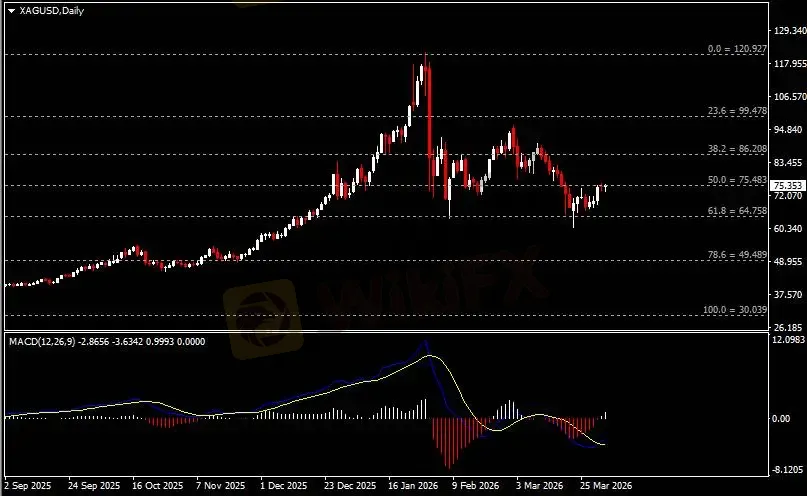
Task: Click the 1 Dec 2025 date label
Action: click(284, 486)
